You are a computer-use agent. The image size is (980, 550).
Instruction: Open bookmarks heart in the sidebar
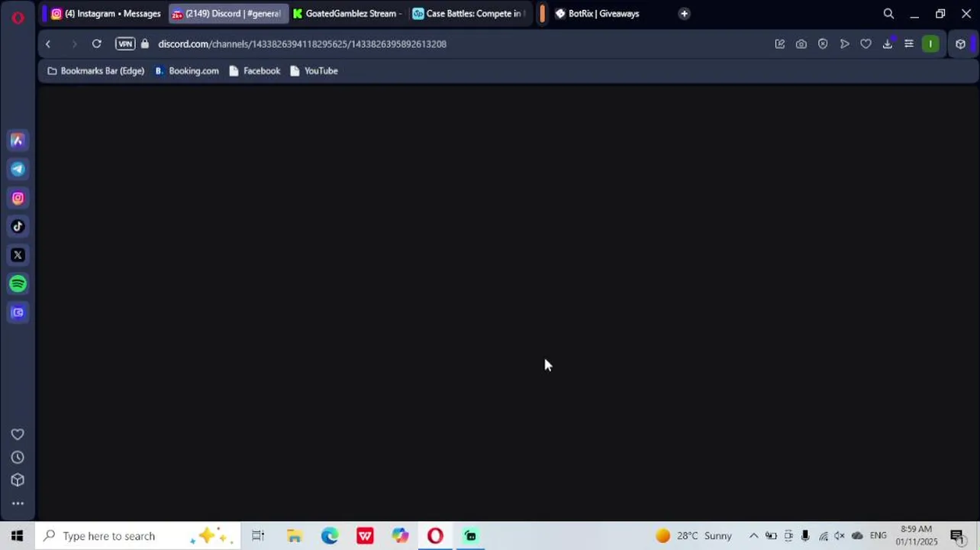18,435
